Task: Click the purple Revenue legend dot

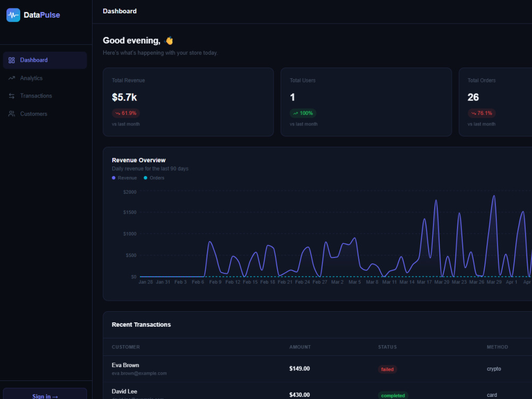Action: tap(114, 178)
